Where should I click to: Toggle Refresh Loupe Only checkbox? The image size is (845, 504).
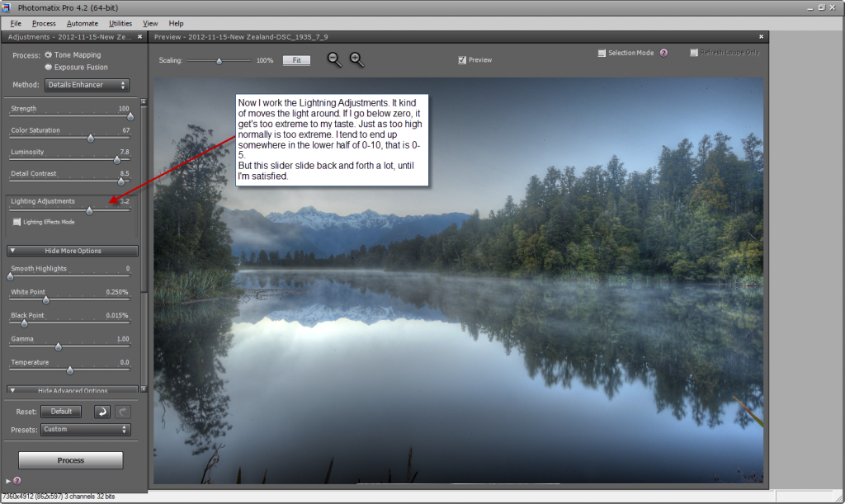(694, 52)
